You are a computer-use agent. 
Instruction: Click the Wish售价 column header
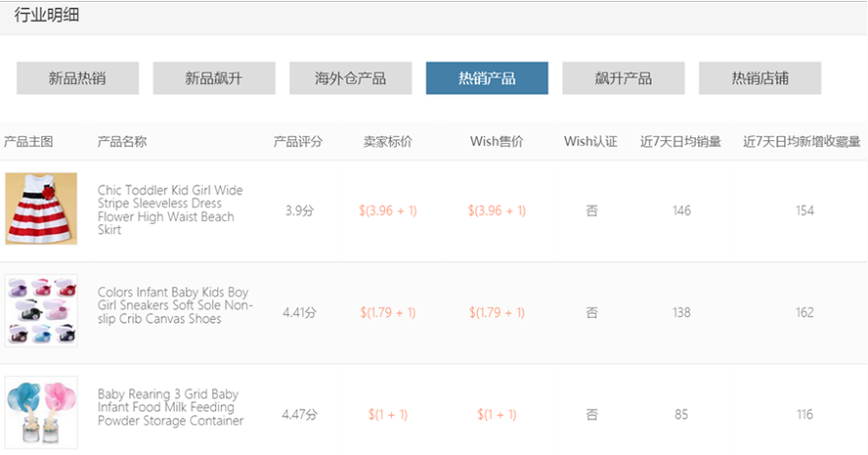tap(497, 142)
